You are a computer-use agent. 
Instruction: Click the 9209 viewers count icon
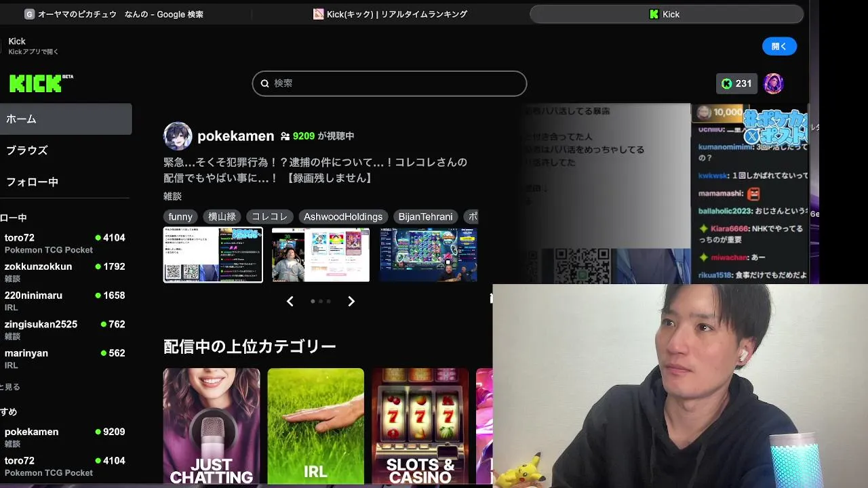click(285, 136)
